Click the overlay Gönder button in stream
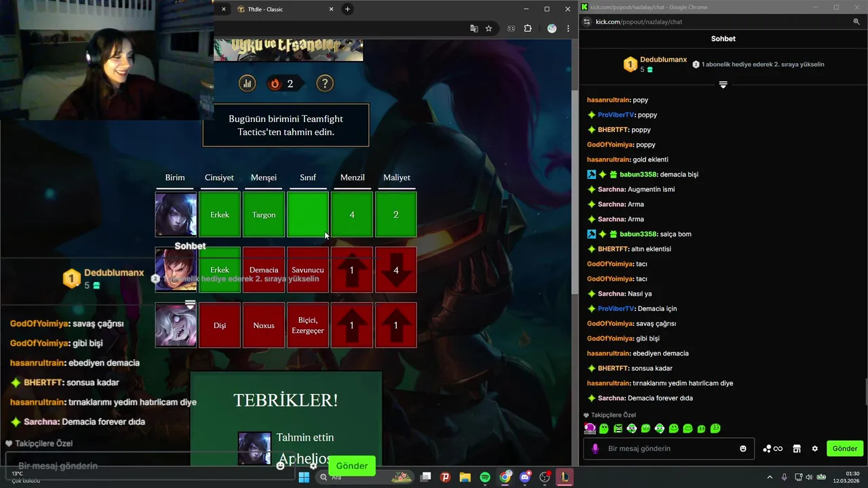Viewport: 868px width, 488px height. click(x=352, y=466)
